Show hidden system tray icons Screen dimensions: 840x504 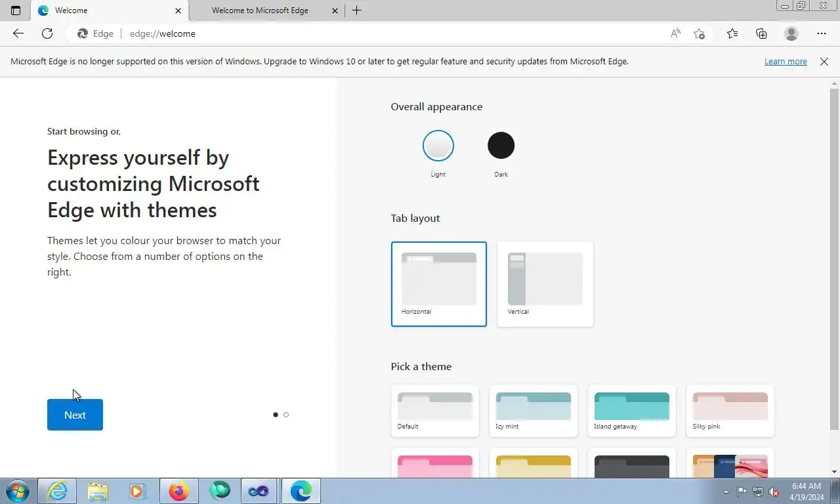tap(726, 492)
